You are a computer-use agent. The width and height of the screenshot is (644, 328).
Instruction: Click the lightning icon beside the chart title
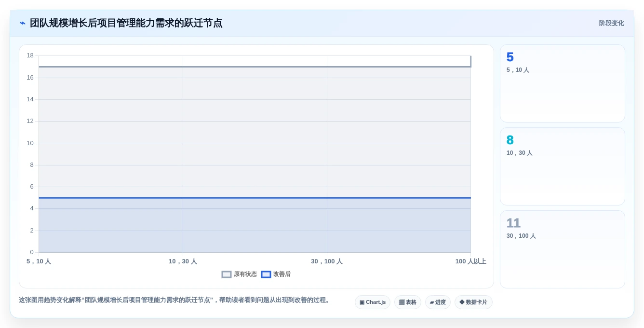coord(23,23)
